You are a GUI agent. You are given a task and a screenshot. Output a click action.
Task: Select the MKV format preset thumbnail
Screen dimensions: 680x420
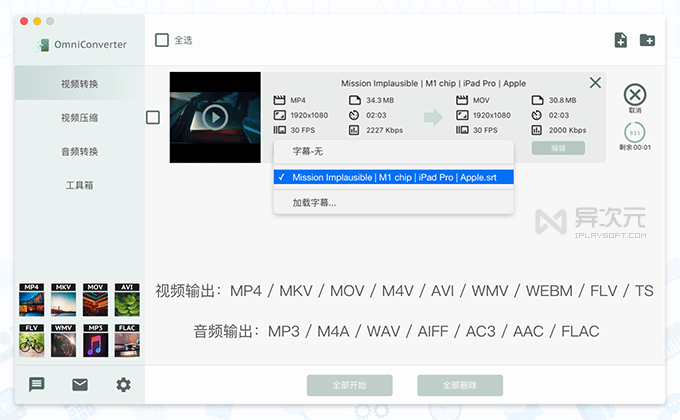[x=63, y=300]
